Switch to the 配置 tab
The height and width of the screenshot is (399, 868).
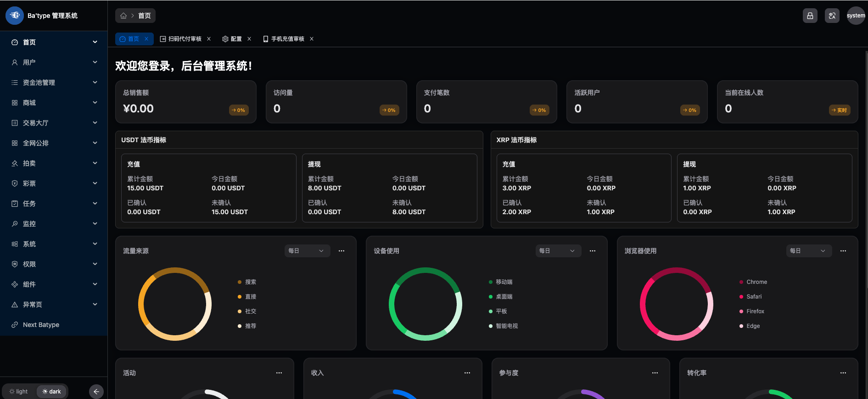point(236,39)
